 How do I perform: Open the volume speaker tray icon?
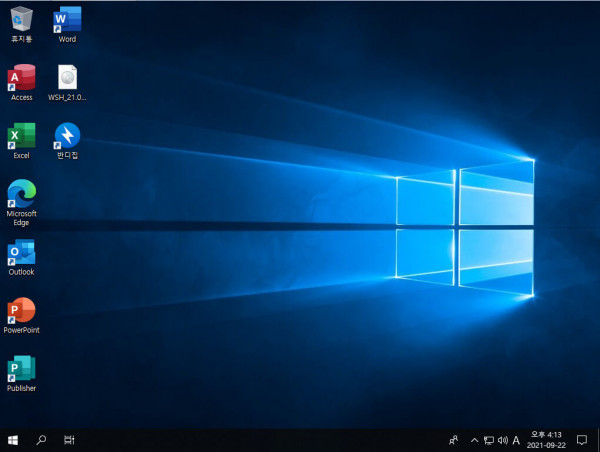tap(503, 440)
